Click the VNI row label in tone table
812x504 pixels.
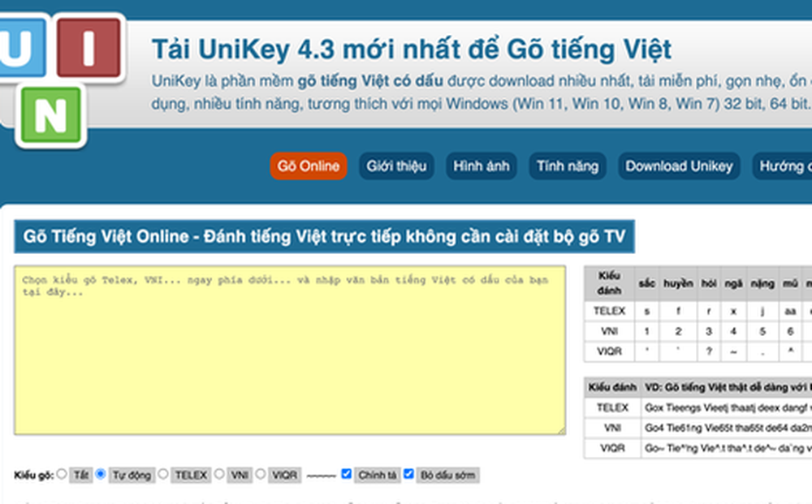(x=610, y=331)
